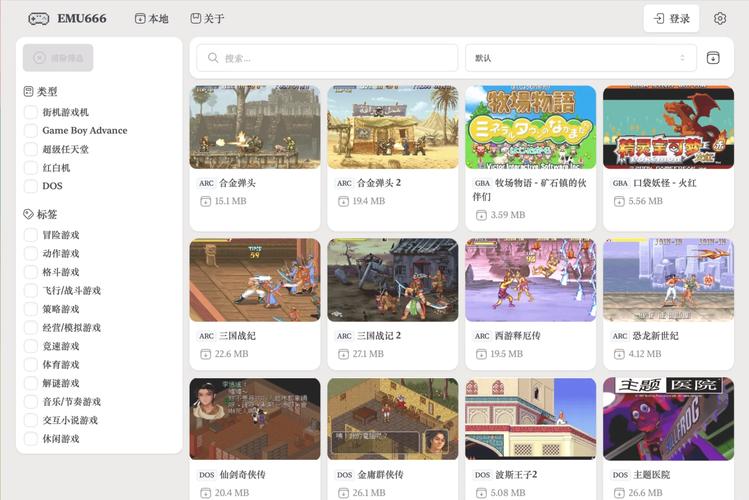Check the 竞速游戏 tag
The width and height of the screenshot is (749, 500).
coord(31,346)
